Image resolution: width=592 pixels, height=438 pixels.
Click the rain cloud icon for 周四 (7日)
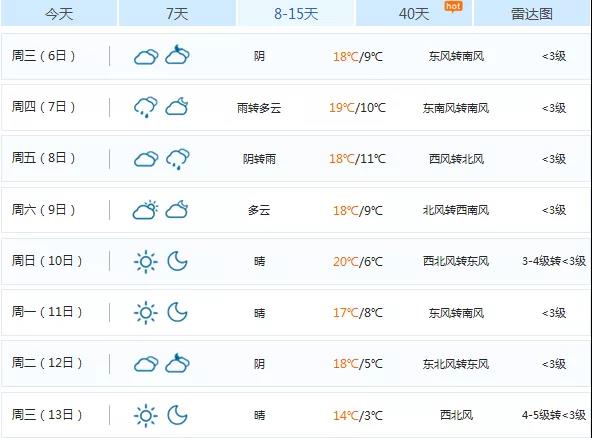(146, 107)
